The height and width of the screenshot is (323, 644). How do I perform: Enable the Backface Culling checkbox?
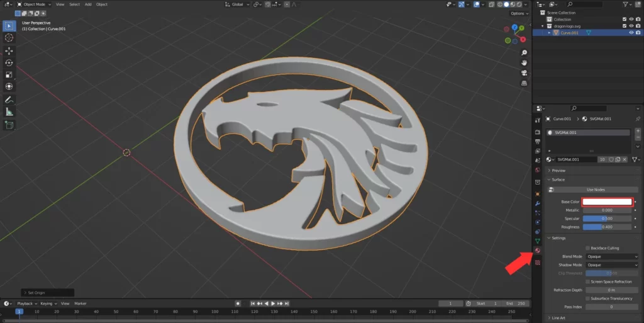[x=587, y=248]
